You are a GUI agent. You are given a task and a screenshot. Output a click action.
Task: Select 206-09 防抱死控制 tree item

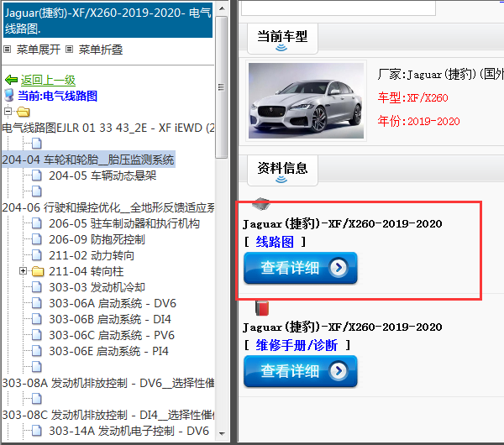click(97, 239)
